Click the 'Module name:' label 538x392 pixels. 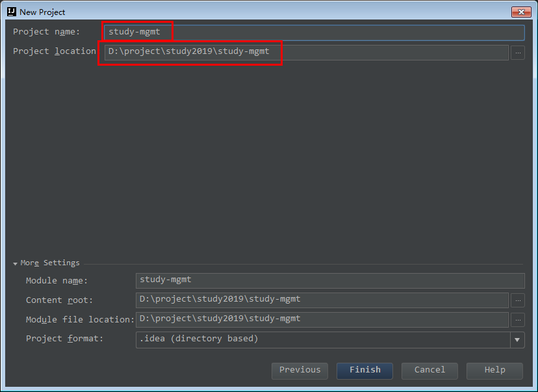point(57,281)
